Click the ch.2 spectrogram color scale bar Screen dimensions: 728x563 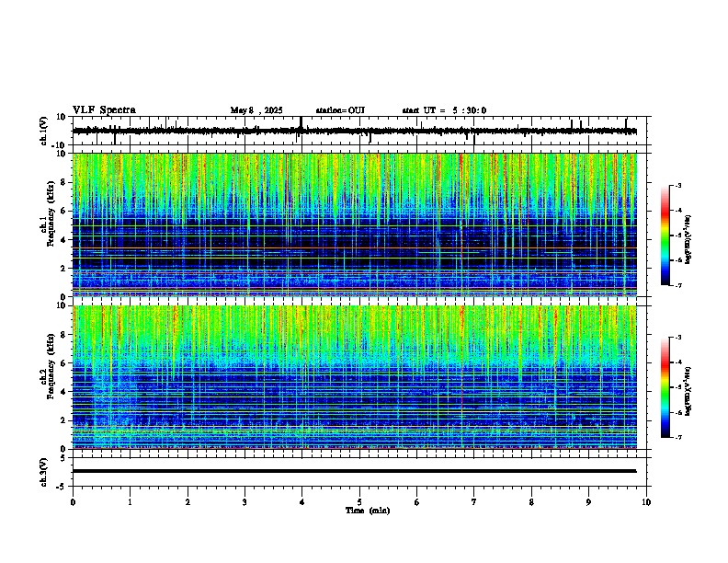[x=665, y=387]
